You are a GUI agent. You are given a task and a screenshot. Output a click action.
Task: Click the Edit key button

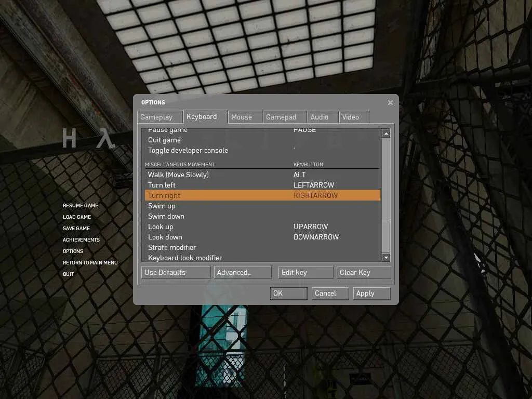coord(305,272)
